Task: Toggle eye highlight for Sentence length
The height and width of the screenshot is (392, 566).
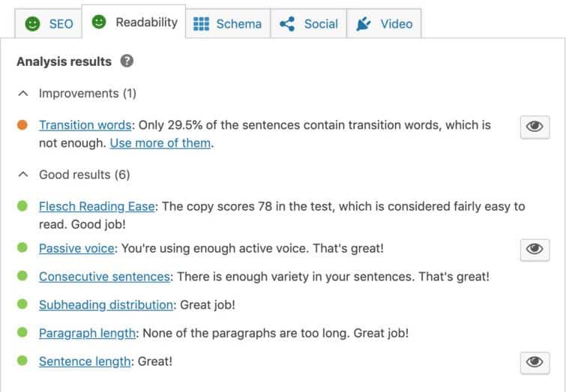Action: coord(535,363)
